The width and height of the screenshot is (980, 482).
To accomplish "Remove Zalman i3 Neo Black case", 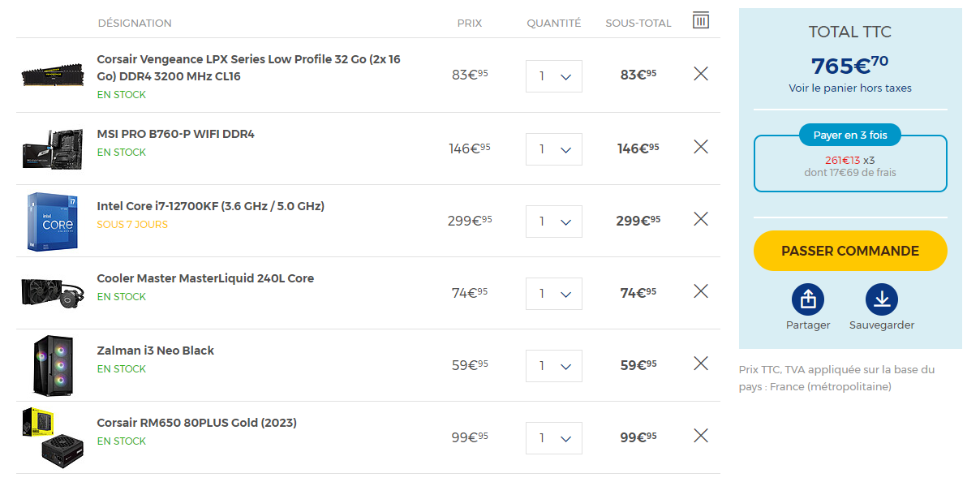I will click(x=701, y=364).
